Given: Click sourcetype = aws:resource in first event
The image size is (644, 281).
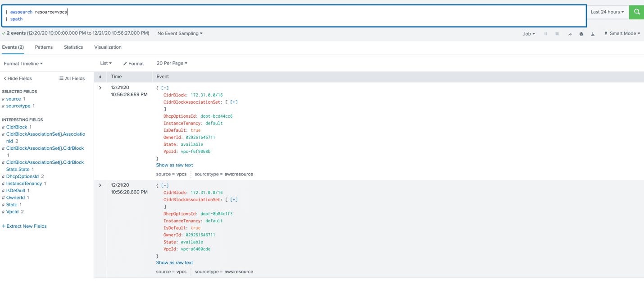Looking at the screenshot, I should tap(224, 174).
